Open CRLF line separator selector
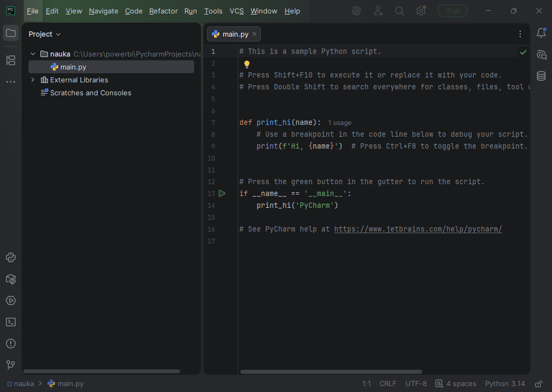 coord(388,383)
